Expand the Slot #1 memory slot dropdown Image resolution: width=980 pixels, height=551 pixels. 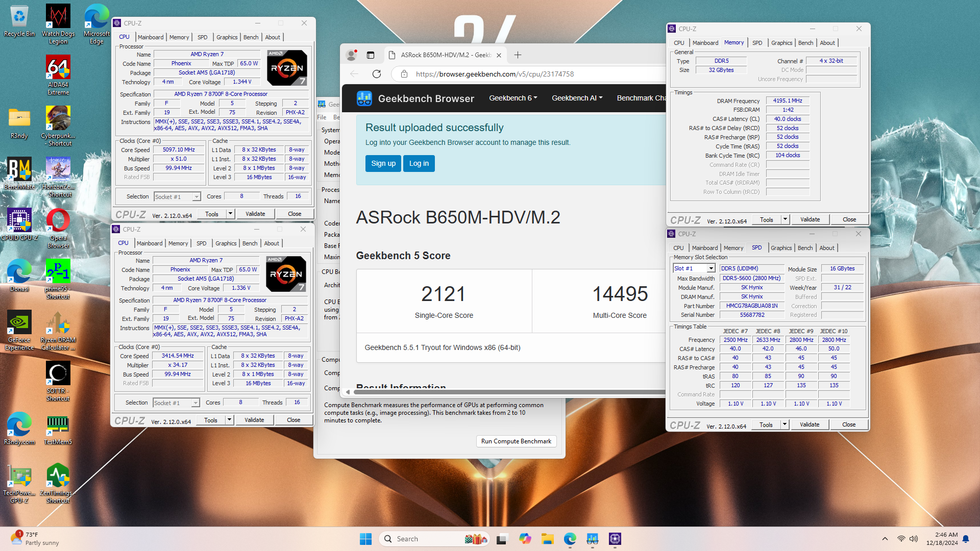point(711,268)
